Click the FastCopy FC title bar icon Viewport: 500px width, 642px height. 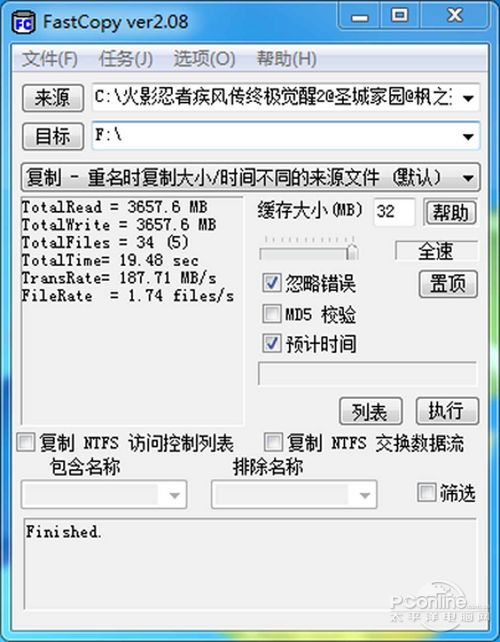coord(23,23)
